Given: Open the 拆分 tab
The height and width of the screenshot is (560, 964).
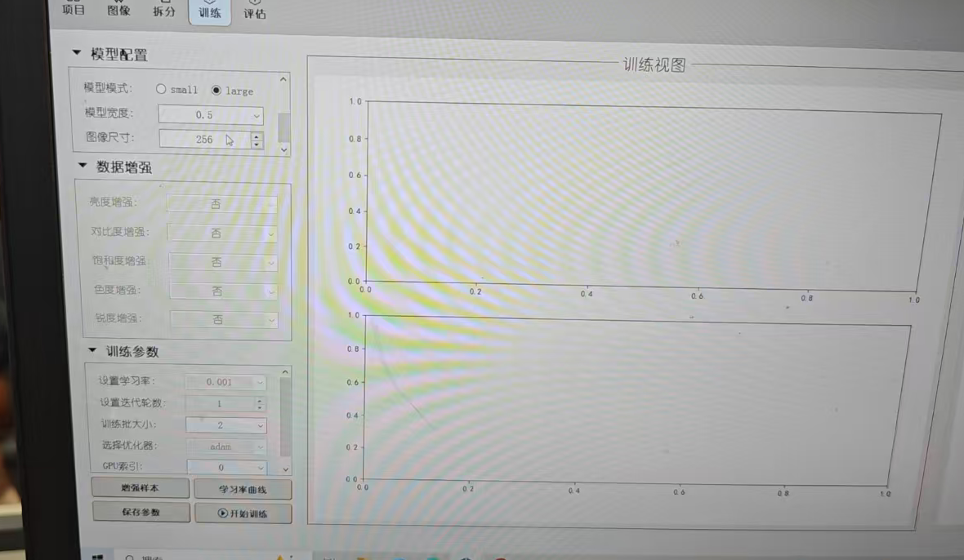Looking at the screenshot, I should click(x=164, y=11).
